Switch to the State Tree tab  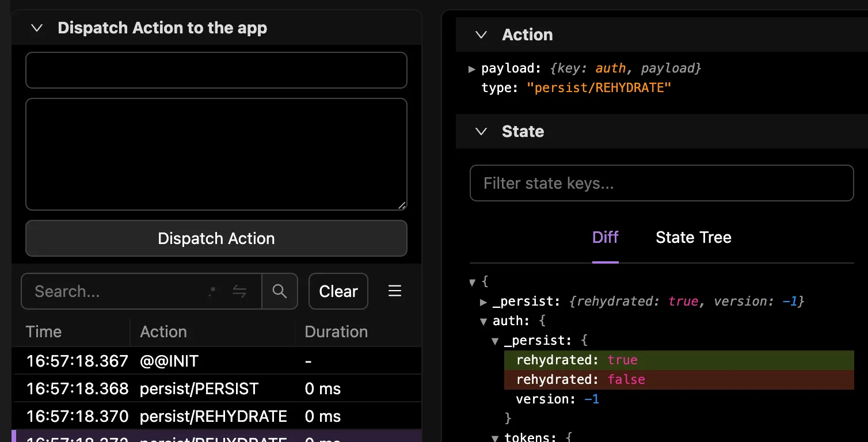[x=694, y=238]
